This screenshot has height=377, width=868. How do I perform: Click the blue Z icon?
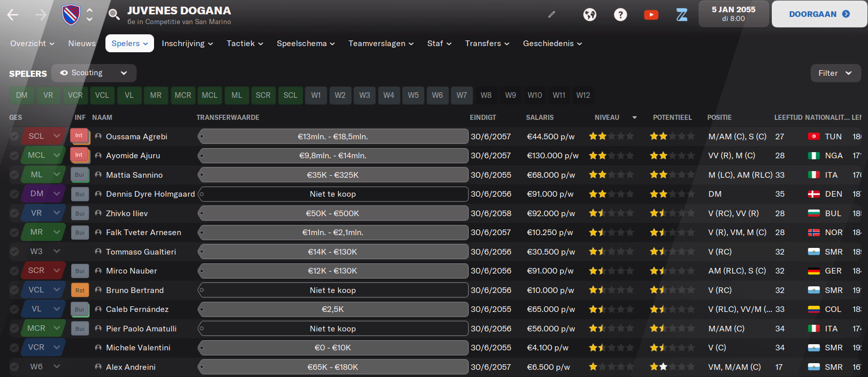[682, 14]
